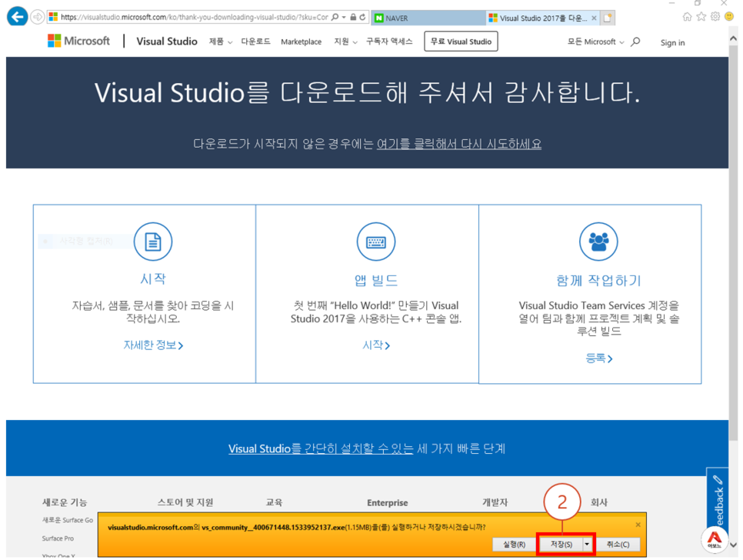Image resolution: width=743 pixels, height=560 pixels.
Task: Click the 개발자 footer heading
Action: click(495, 502)
